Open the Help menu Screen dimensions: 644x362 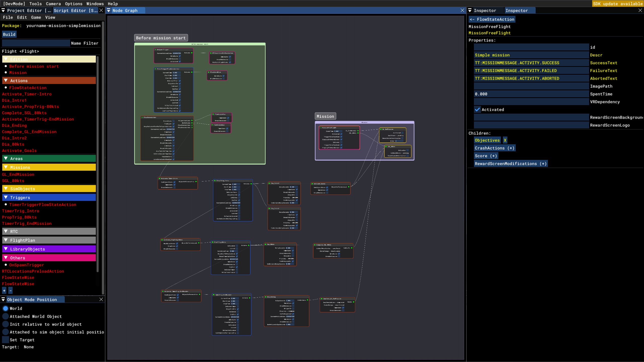(x=113, y=4)
